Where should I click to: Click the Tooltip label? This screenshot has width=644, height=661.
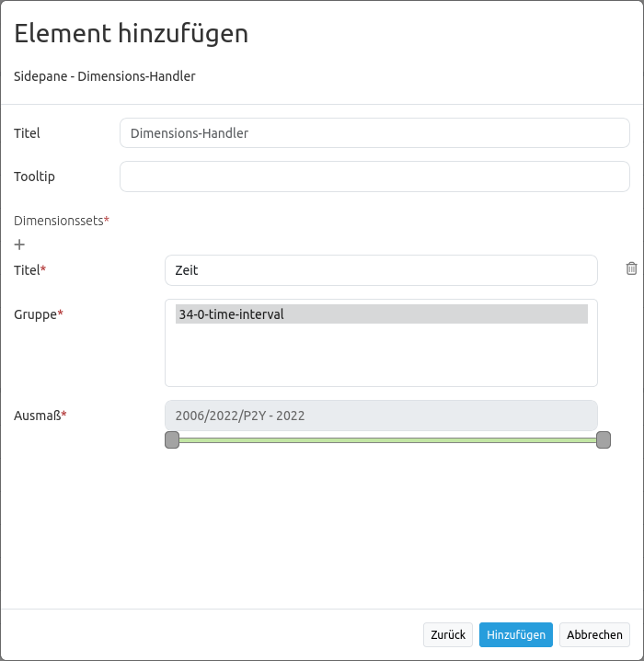35,177
